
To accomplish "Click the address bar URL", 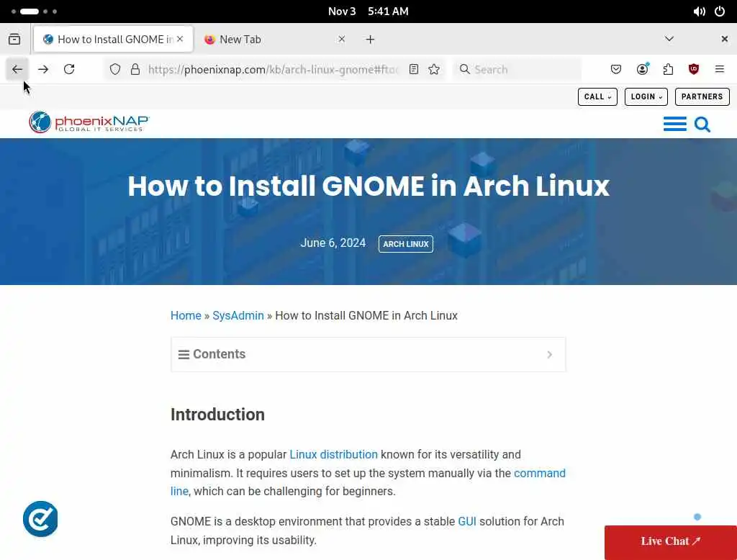I will [273, 70].
